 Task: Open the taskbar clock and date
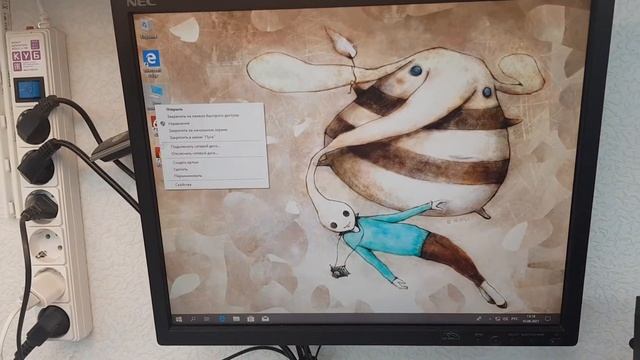[531, 319]
